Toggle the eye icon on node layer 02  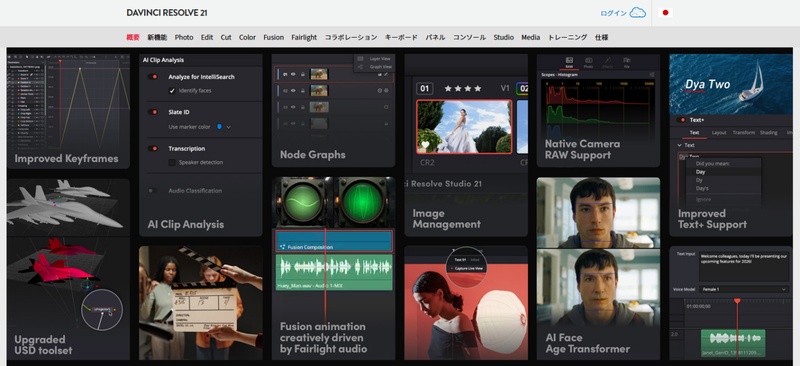[x=293, y=90]
